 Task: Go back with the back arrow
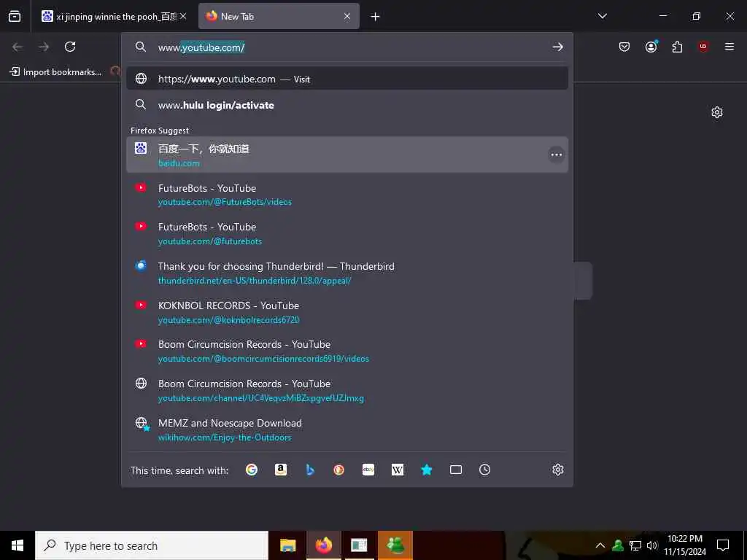(18, 47)
